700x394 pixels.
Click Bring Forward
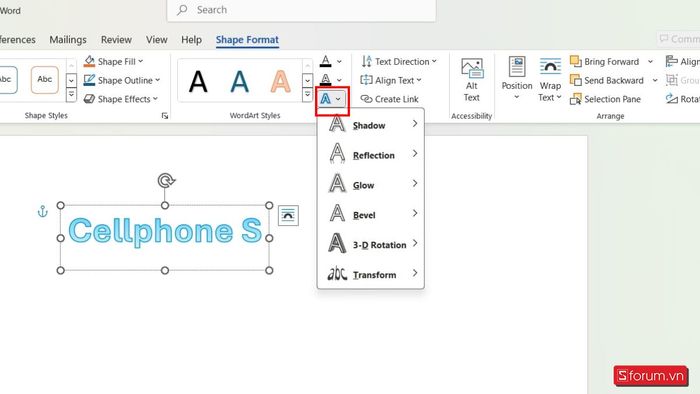[x=604, y=62]
